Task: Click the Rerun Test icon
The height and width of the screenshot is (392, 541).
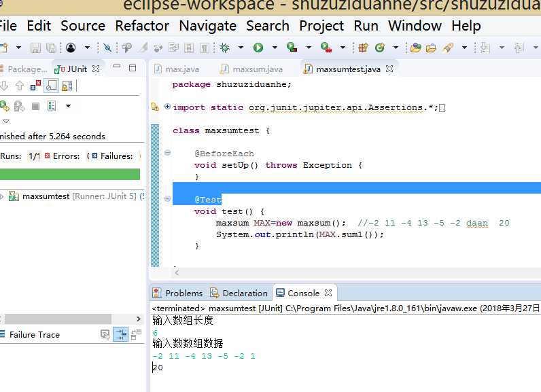Action: pyautogui.click(x=4, y=106)
